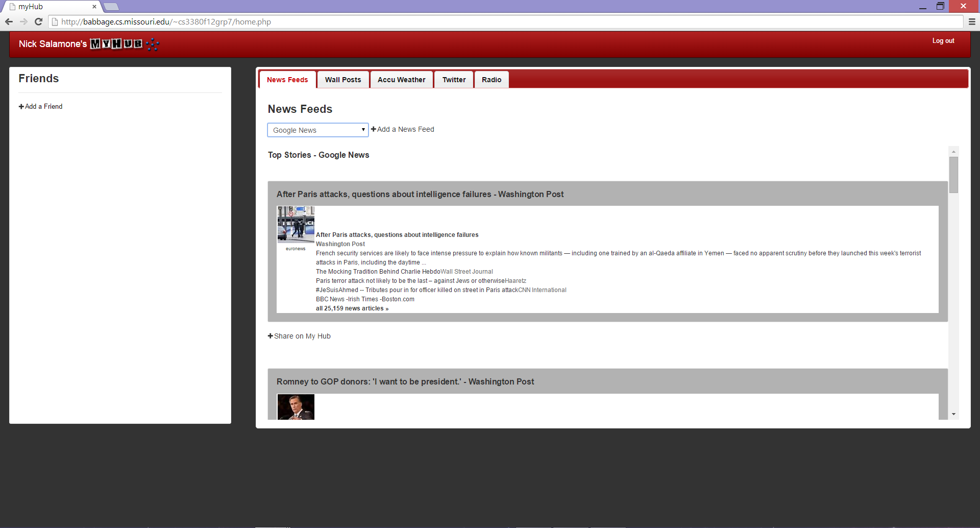Open the Irish Times link
Viewport: 980px width, 528px height.
[x=363, y=299]
